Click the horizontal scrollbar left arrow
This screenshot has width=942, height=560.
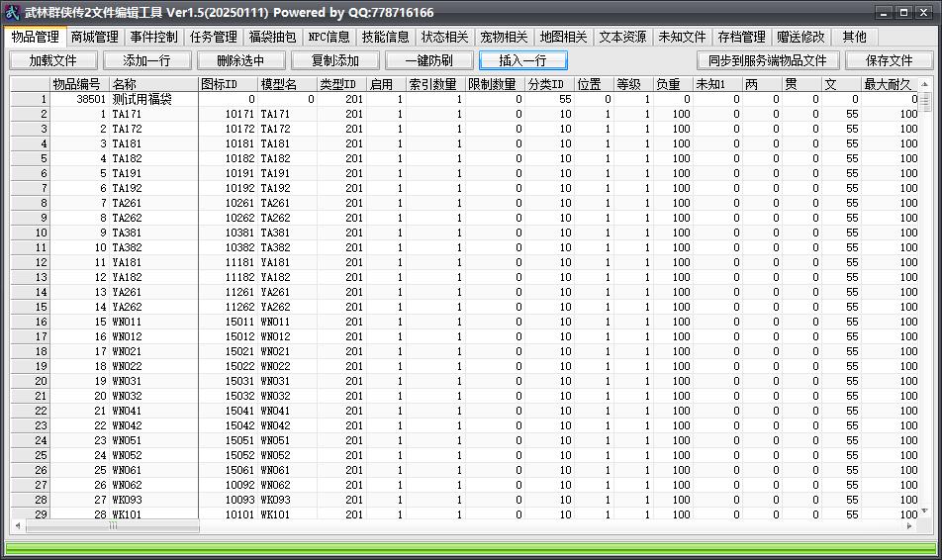tap(18, 525)
